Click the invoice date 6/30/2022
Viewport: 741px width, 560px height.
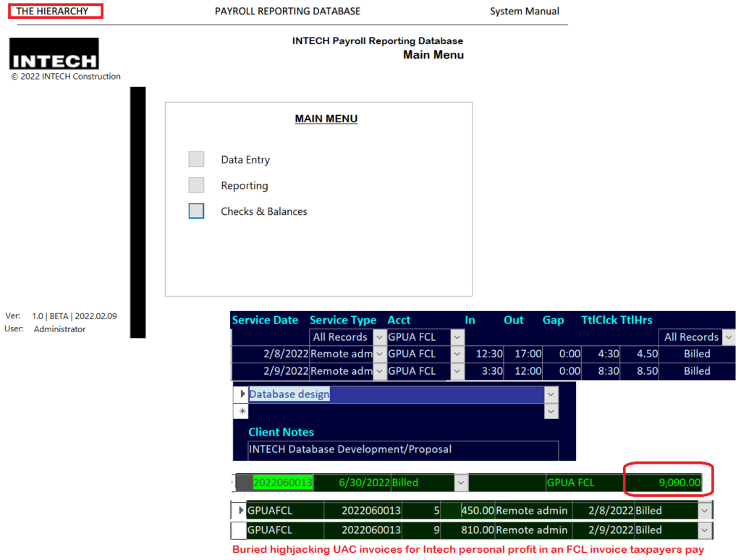coord(352,483)
